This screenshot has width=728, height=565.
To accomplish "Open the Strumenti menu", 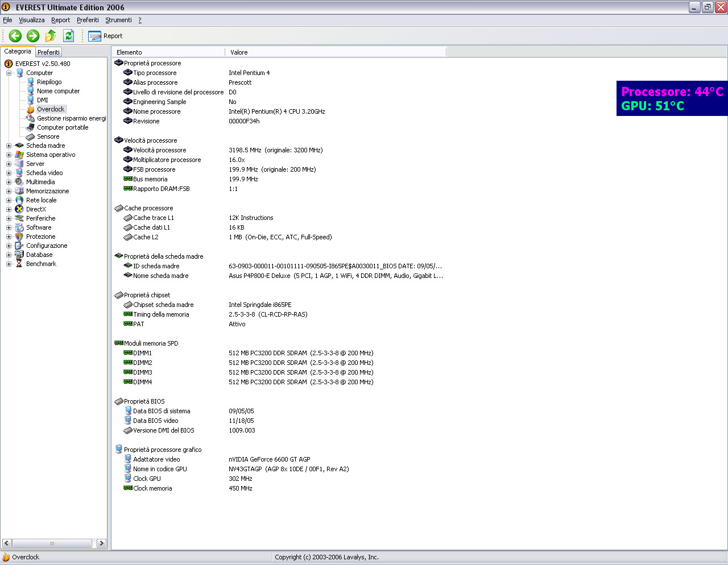I will (118, 20).
